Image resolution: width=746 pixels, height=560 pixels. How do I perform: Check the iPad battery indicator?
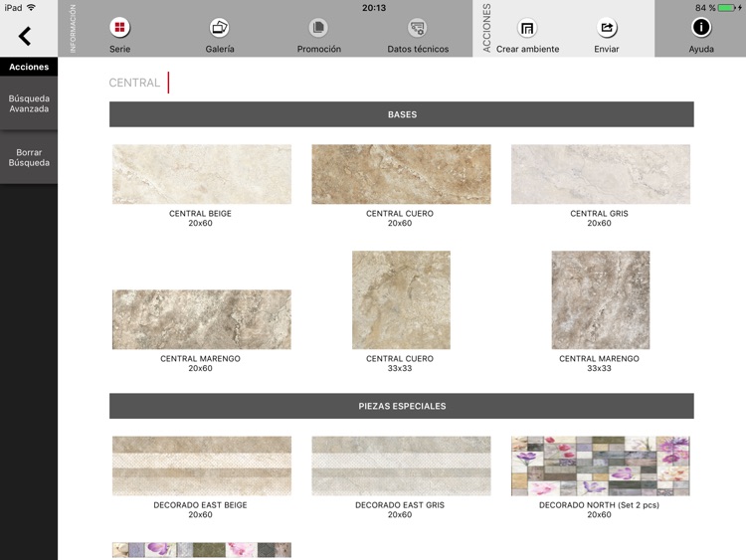727,8
